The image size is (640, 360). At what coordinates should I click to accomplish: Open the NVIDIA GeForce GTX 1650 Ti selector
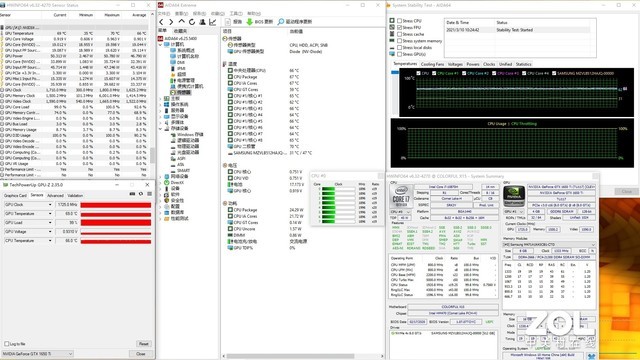[x=38, y=353]
